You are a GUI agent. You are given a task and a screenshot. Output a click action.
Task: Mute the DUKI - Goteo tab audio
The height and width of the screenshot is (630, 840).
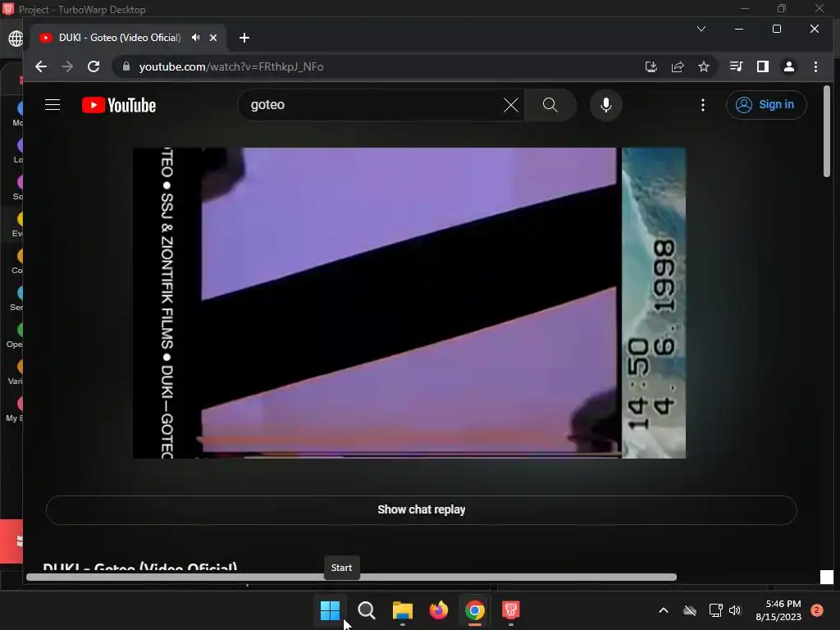196,38
